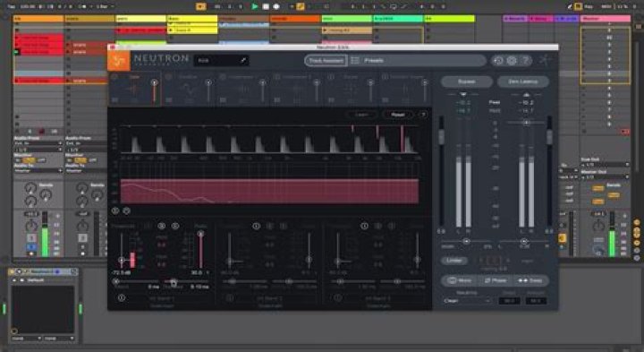Click the Kick preset name field
Screen dimensions: 644x352
[222, 60]
